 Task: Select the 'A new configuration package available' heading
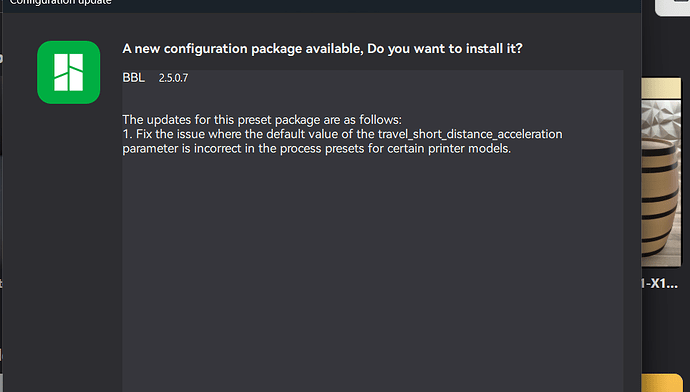pos(243,48)
